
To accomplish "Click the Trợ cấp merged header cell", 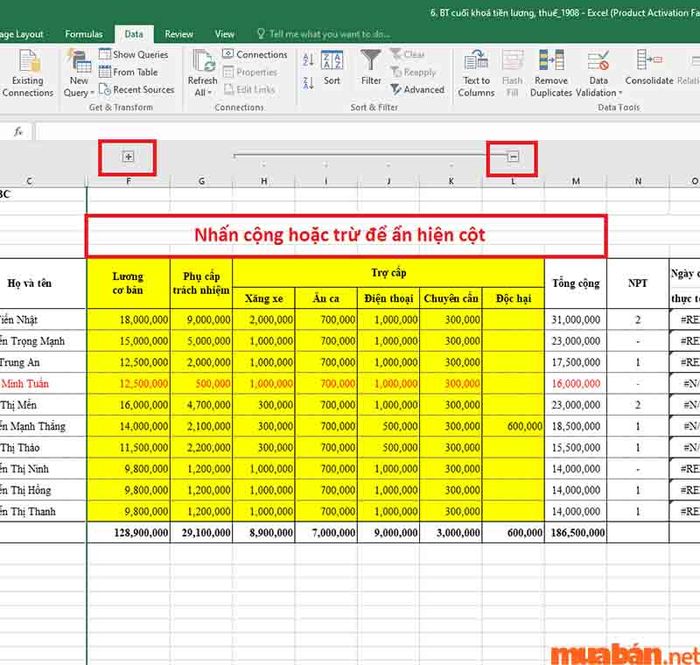I will tap(388, 273).
